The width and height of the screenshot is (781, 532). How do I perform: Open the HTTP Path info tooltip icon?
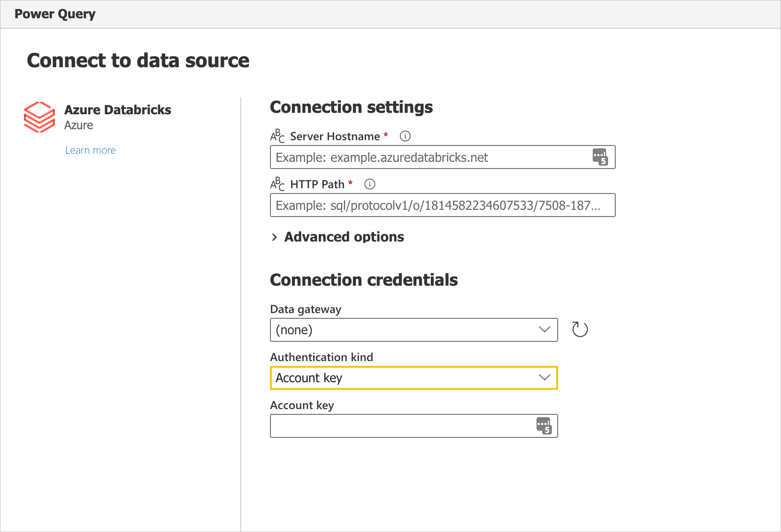pos(370,184)
